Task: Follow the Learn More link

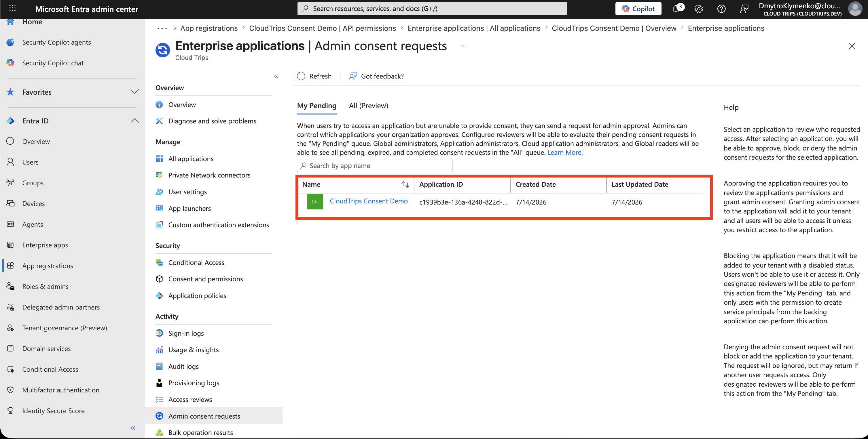Action: coord(565,152)
